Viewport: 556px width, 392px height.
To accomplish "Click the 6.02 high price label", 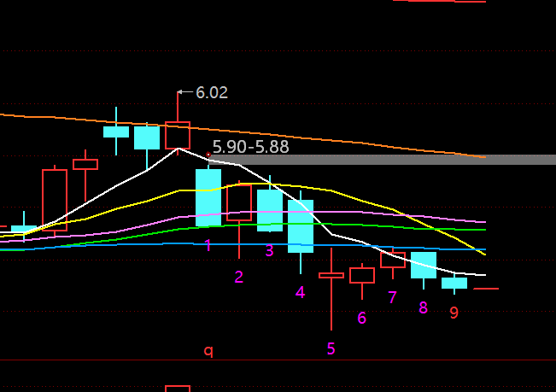I will coord(212,92).
